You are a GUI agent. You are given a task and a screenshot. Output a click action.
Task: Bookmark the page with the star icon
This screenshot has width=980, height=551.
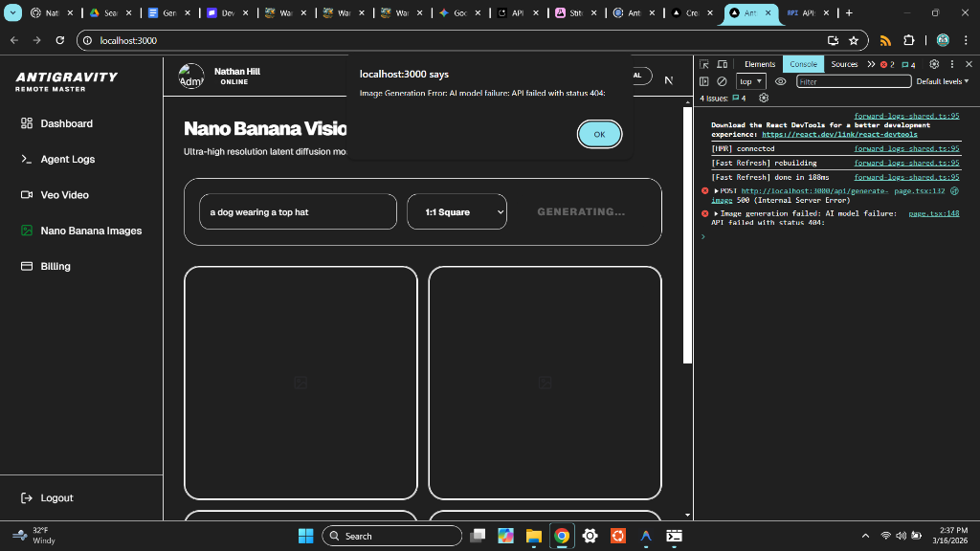click(x=854, y=40)
